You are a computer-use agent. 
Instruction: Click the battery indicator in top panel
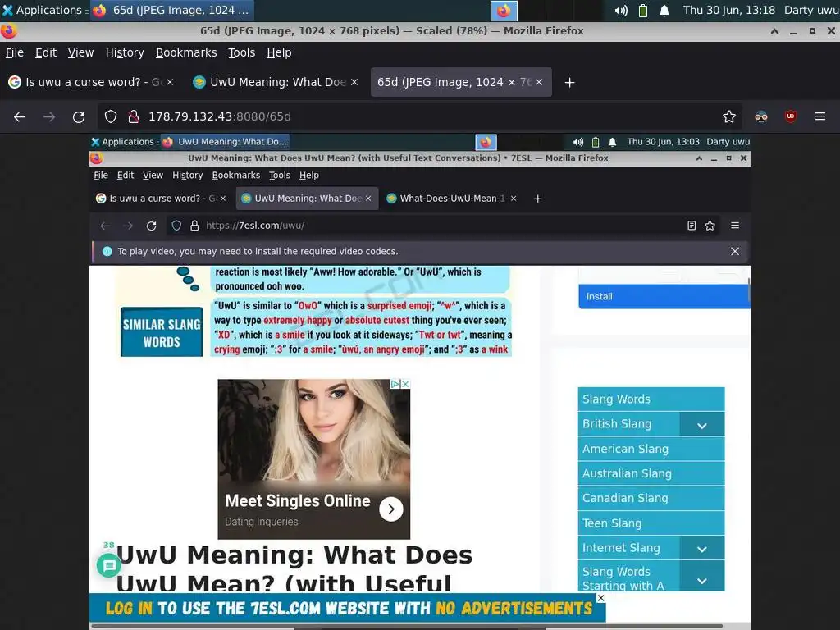tap(643, 10)
